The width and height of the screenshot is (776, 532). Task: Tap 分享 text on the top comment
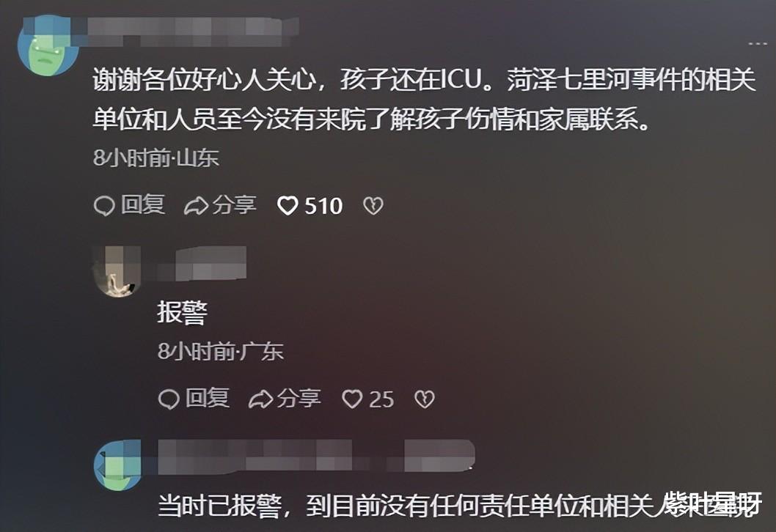(235, 204)
